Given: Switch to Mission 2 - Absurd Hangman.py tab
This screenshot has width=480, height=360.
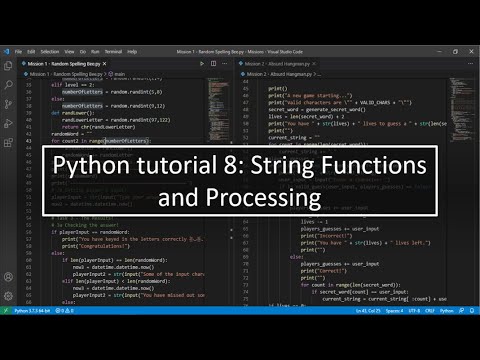Looking at the screenshot, I should [277, 64].
